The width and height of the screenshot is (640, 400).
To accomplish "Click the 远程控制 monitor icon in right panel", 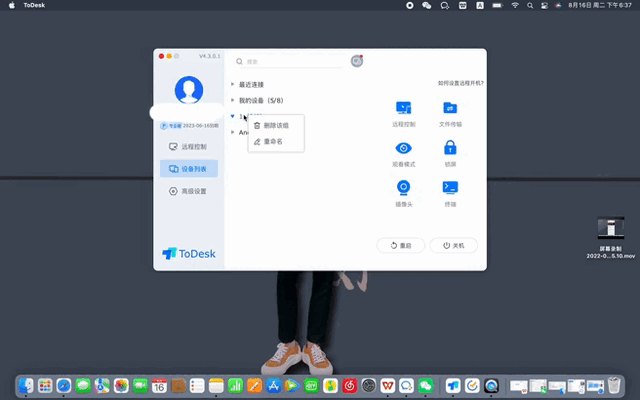I will 403,108.
